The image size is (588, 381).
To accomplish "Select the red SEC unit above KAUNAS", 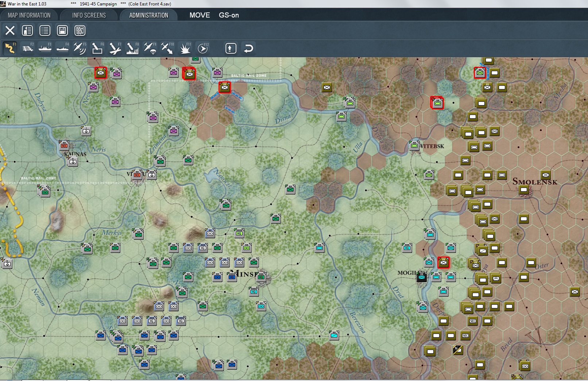I will tap(64, 145).
